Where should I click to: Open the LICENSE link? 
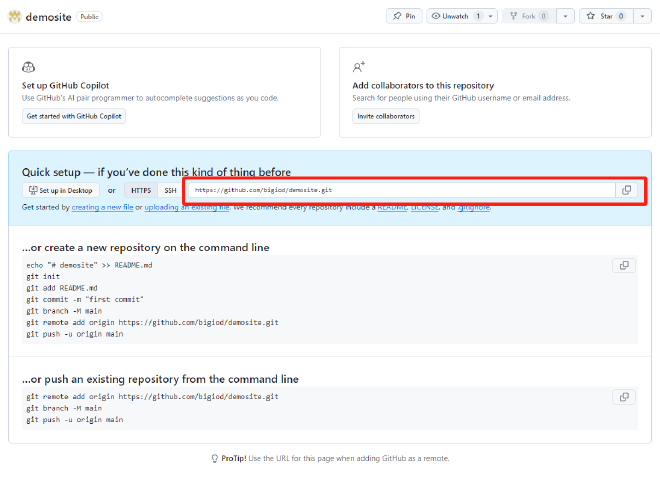point(425,207)
